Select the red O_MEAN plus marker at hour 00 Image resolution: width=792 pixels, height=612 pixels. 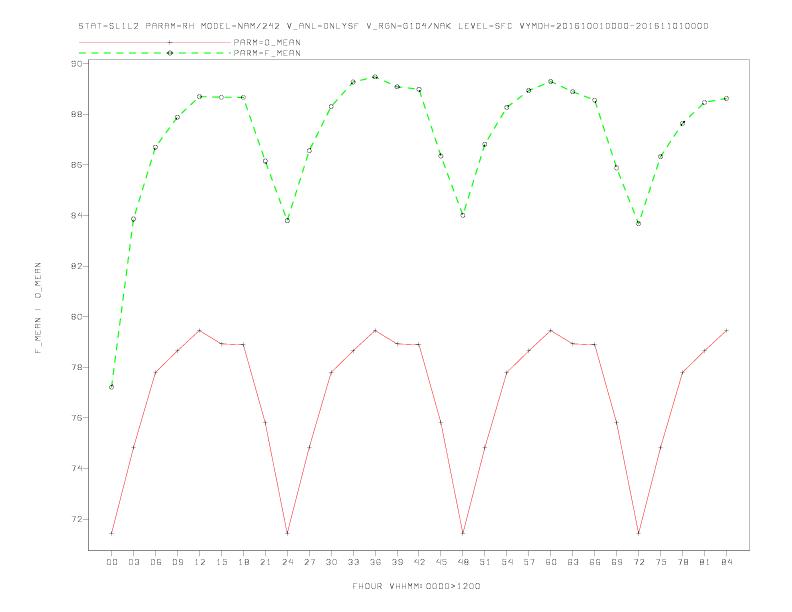click(112, 533)
